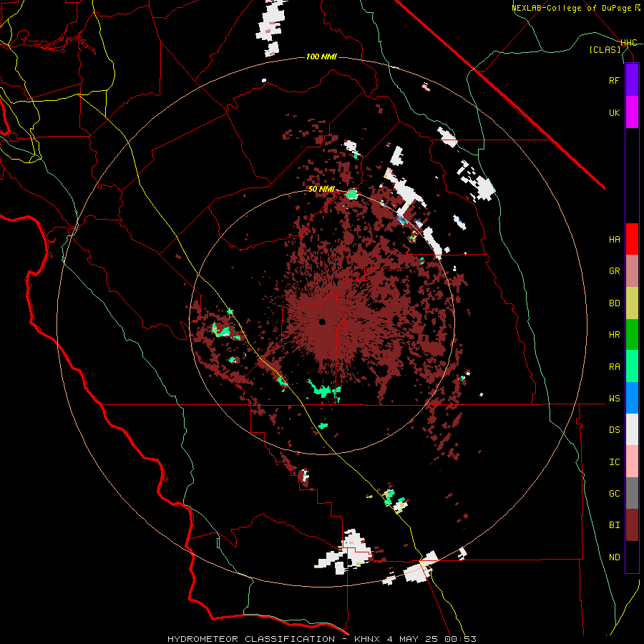The image size is (644, 644).
Task: Click the UK legend label
Action: tap(614, 113)
